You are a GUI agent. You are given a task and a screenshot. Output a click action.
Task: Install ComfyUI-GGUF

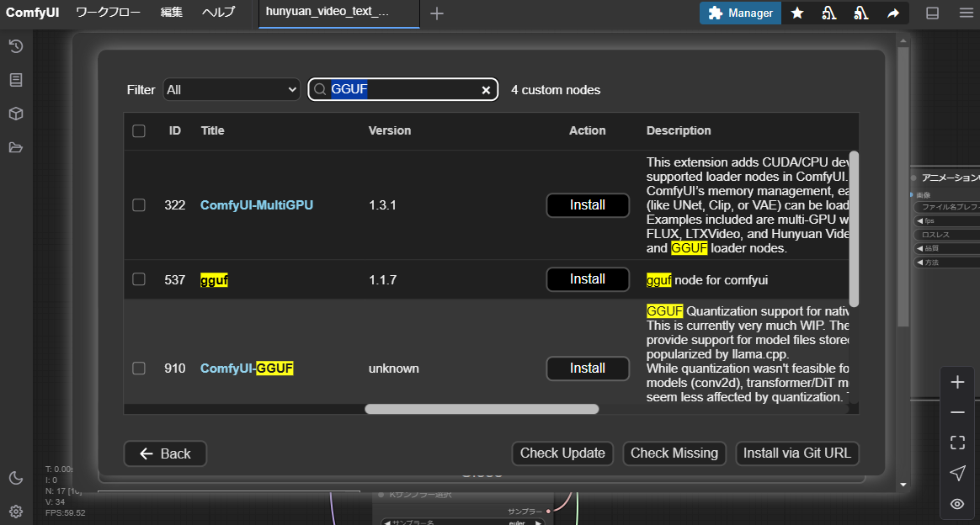(x=588, y=369)
